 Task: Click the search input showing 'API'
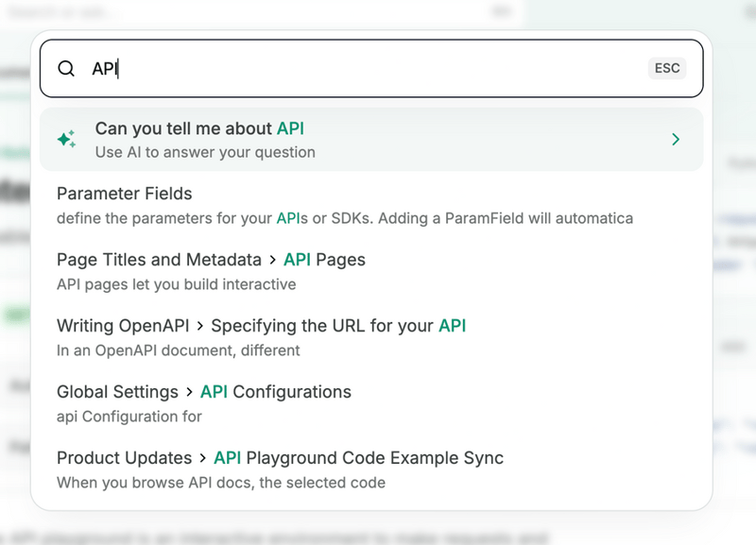point(283,68)
